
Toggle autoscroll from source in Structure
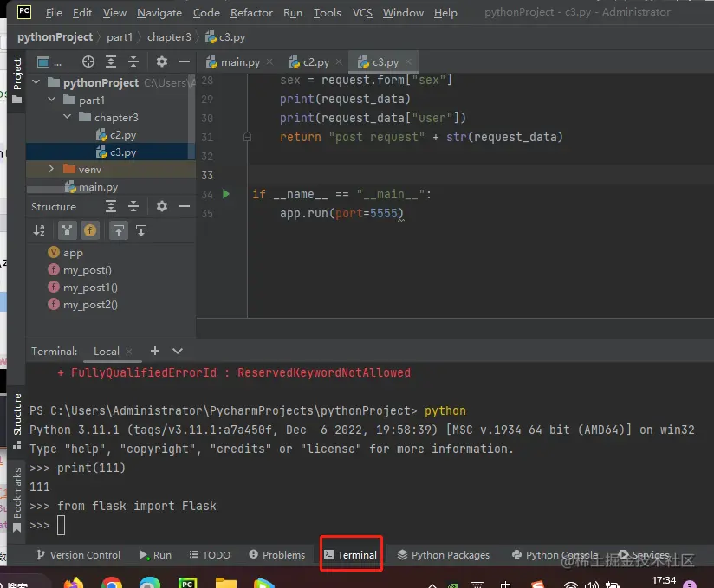(x=141, y=230)
